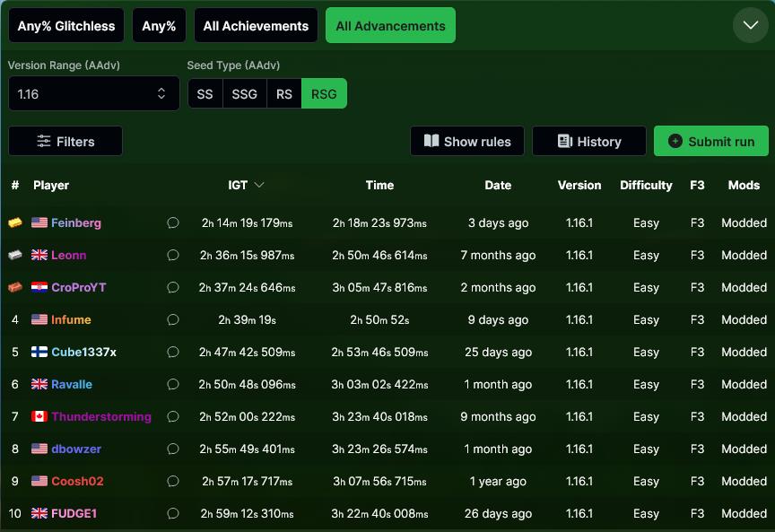Click the comment bubble in FUDGE1's row
The image size is (775, 532).
coord(173,514)
